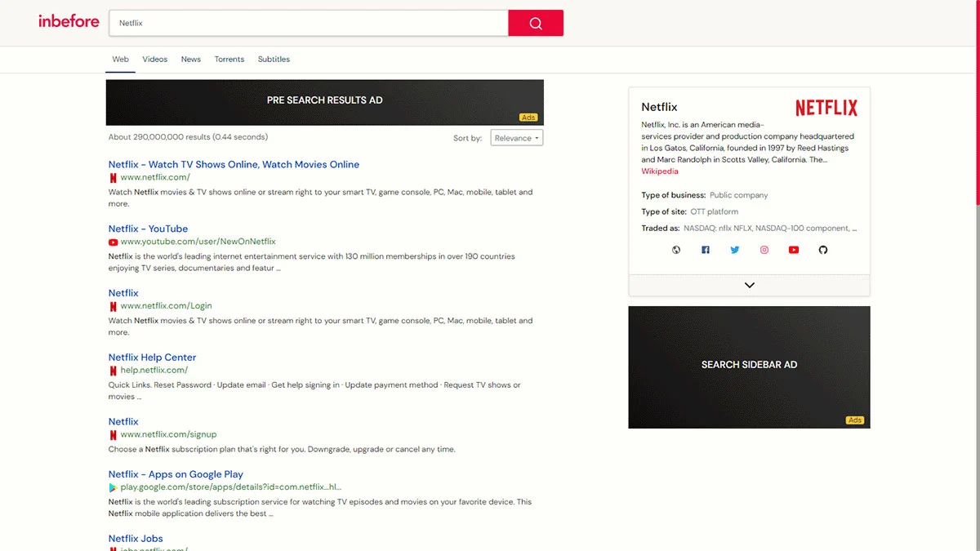
Task: Click the Ads badge on sidebar banner
Action: [x=855, y=420]
